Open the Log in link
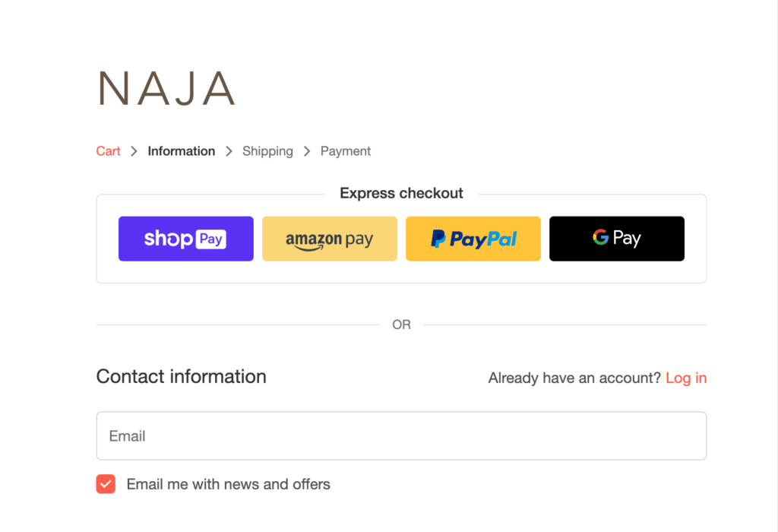This screenshot has height=532, width=778. click(686, 378)
